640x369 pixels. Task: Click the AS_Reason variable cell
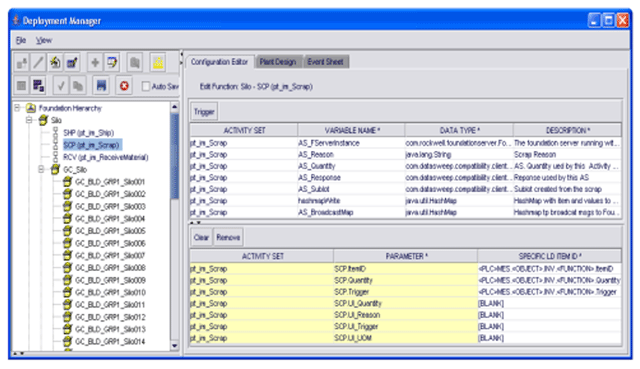351,154
